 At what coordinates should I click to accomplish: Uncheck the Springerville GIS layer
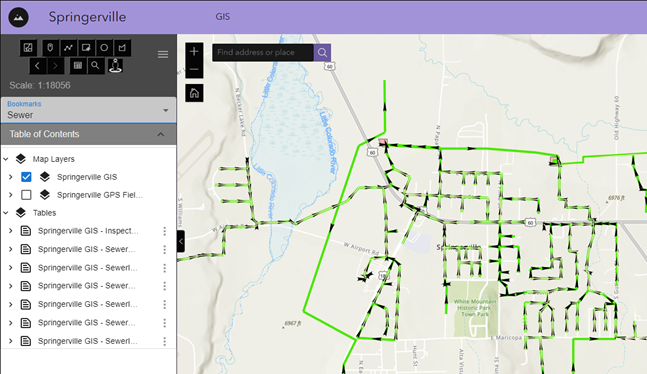(x=26, y=177)
